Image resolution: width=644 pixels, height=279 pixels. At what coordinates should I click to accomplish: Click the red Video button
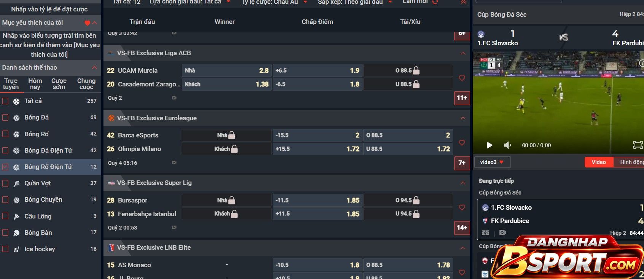pos(599,162)
